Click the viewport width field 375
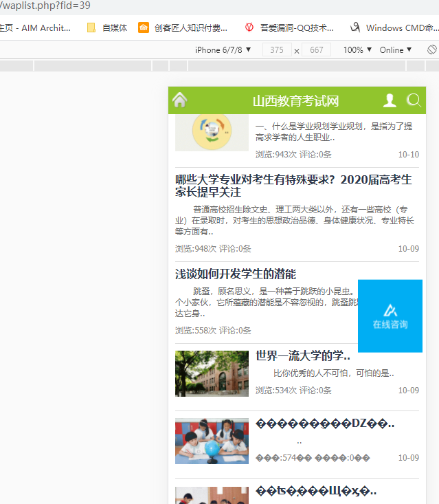 coord(277,50)
